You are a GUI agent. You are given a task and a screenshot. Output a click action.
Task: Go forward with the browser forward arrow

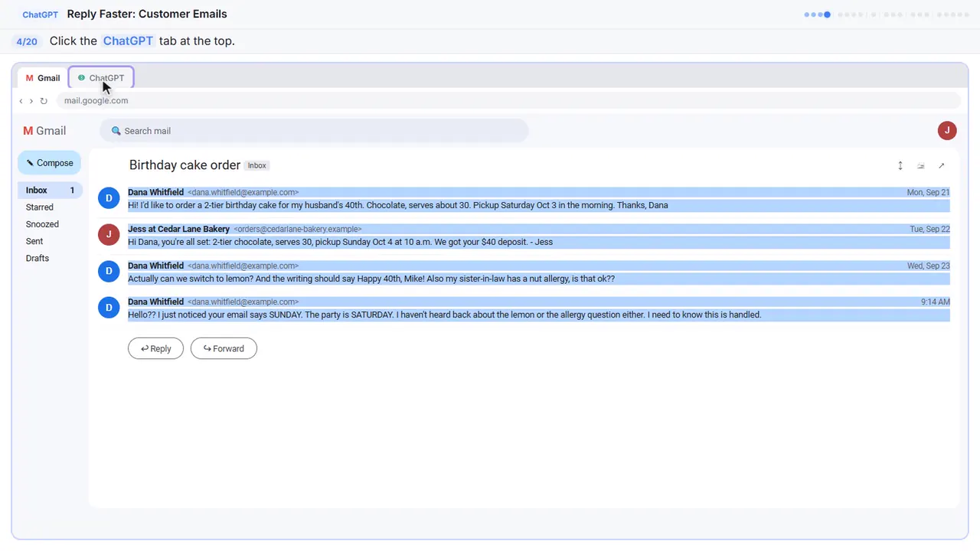tap(31, 101)
